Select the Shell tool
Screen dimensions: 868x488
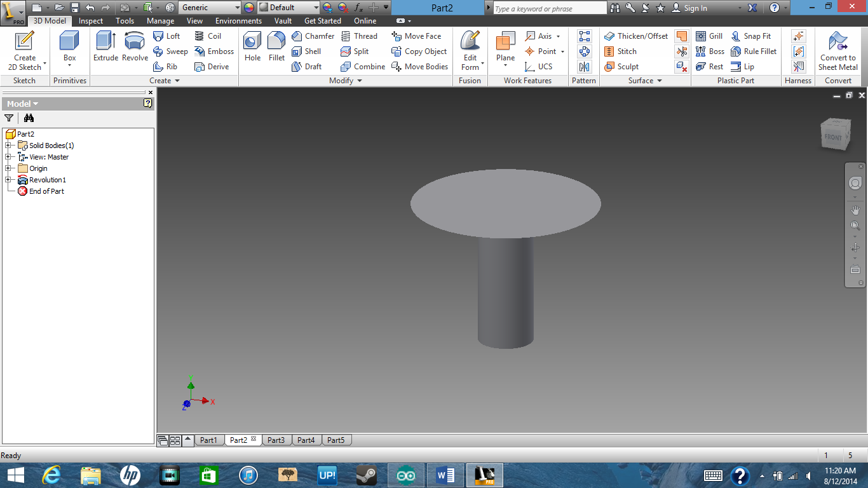(x=309, y=51)
